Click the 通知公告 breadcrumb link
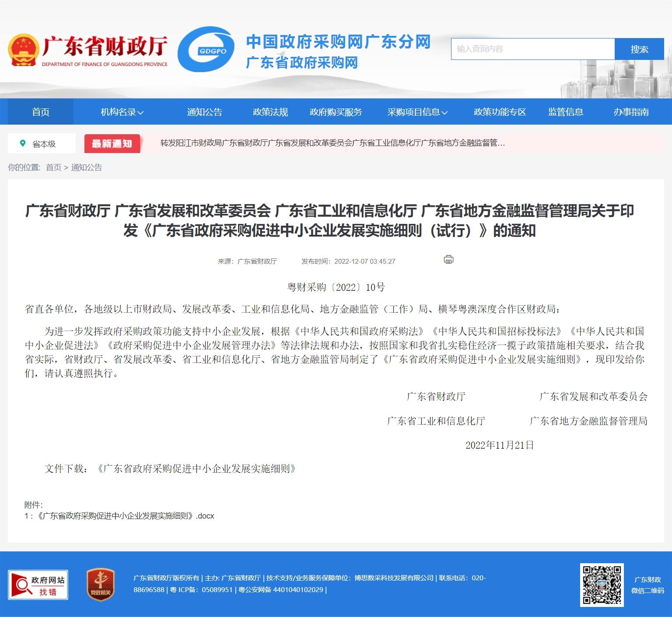The width and height of the screenshot is (672, 617). (x=86, y=167)
